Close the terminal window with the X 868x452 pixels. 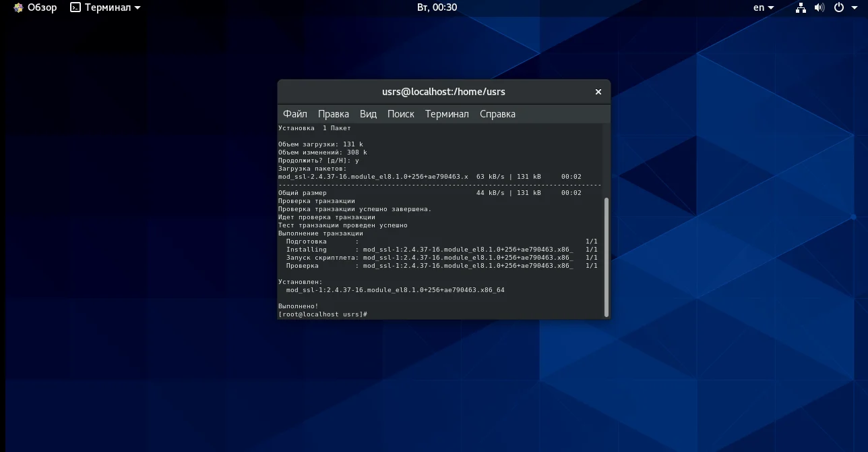pyautogui.click(x=598, y=92)
